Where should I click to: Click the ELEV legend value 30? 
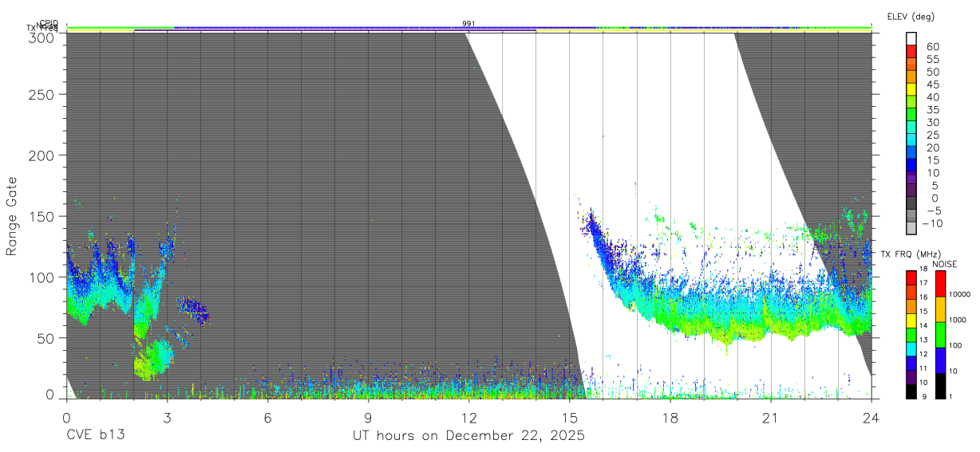click(933, 122)
